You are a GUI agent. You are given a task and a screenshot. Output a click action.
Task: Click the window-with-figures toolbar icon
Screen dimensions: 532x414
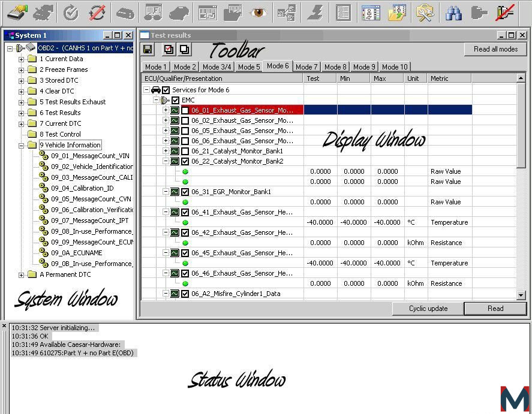click(x=371, y=13)
